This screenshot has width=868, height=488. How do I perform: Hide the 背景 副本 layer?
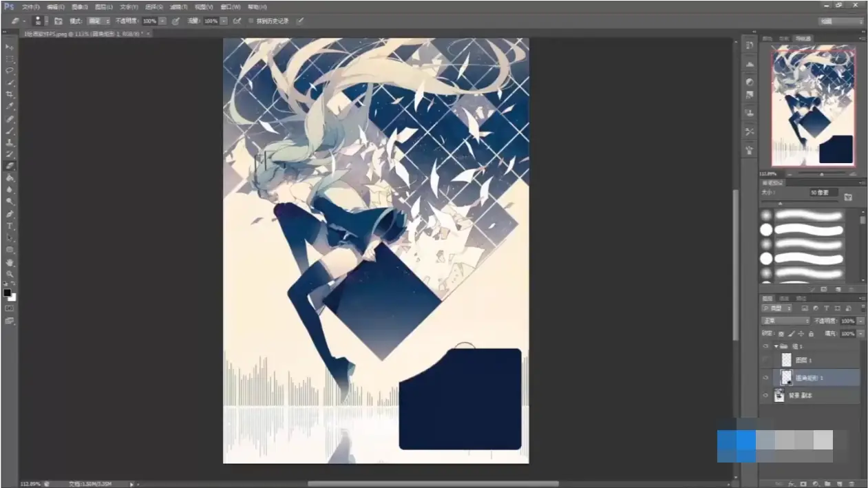[x=765, y=396]
